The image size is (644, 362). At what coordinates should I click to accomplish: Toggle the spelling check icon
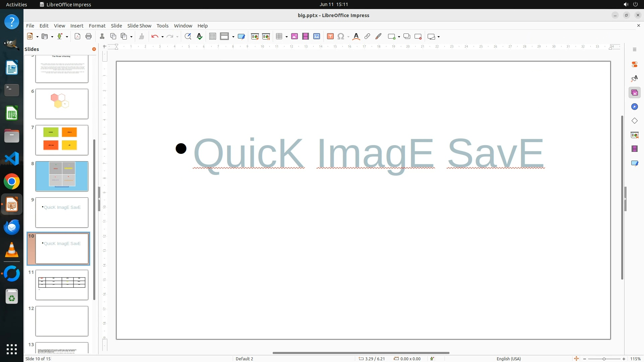click(200, 37)
